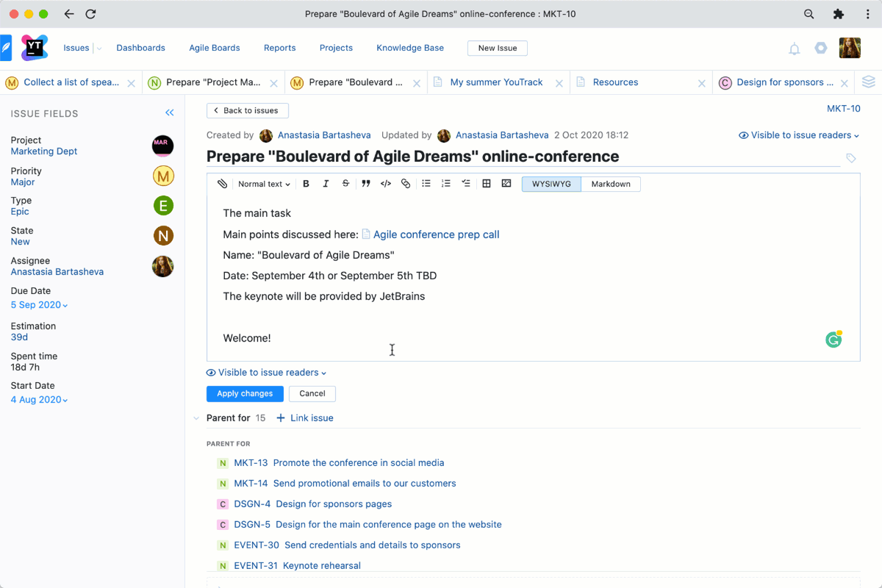The image size is (882, 588).
Task: Open notifications bell icon
Action: 795,49
